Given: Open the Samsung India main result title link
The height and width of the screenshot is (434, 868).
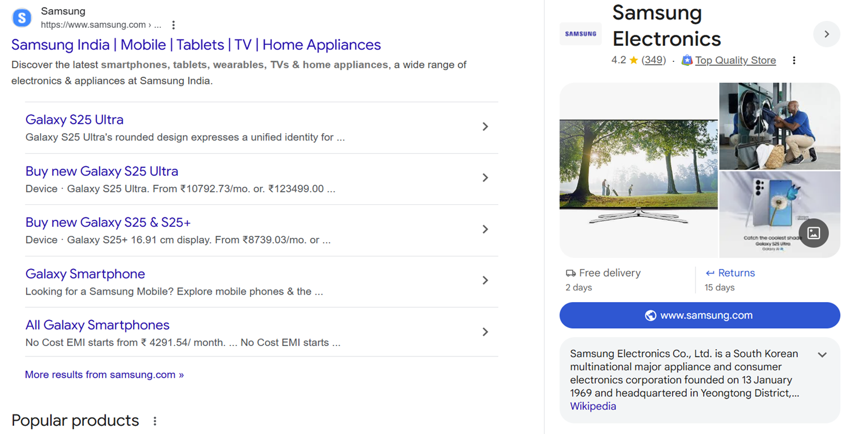Looking at the screenshot, I should 196,45.
